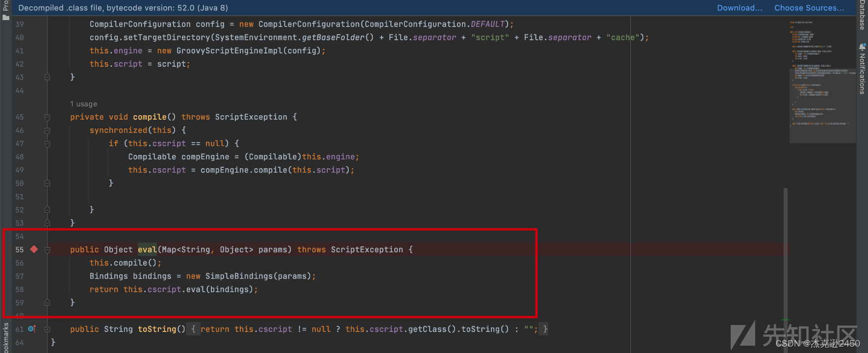Collapse the if block at line 47
Screen dimensions: 868x353
point(47,144)
